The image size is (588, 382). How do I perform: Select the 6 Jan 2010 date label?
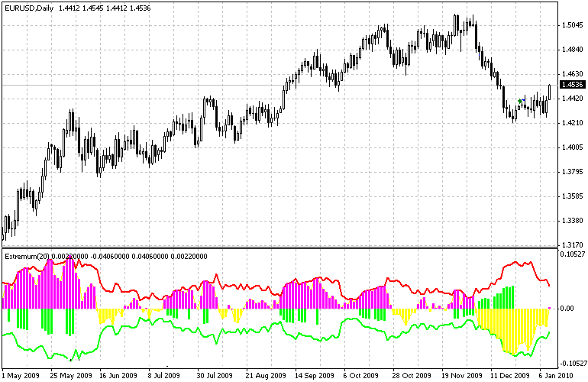point(557,375)
